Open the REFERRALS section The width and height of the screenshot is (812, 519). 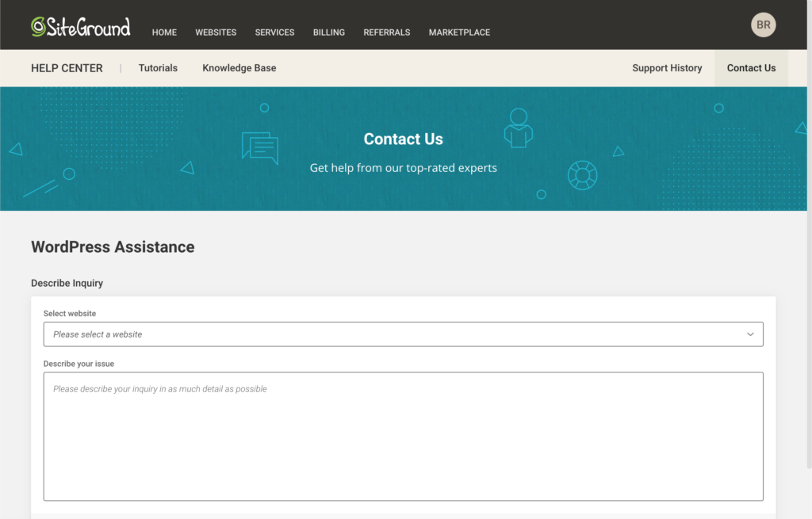tap(387, 32)
